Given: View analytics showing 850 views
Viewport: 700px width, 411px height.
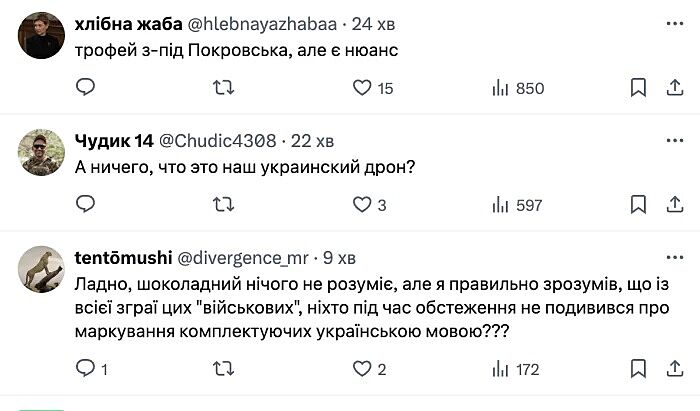Looking at the screenshot, I should [x=517, y=88].
